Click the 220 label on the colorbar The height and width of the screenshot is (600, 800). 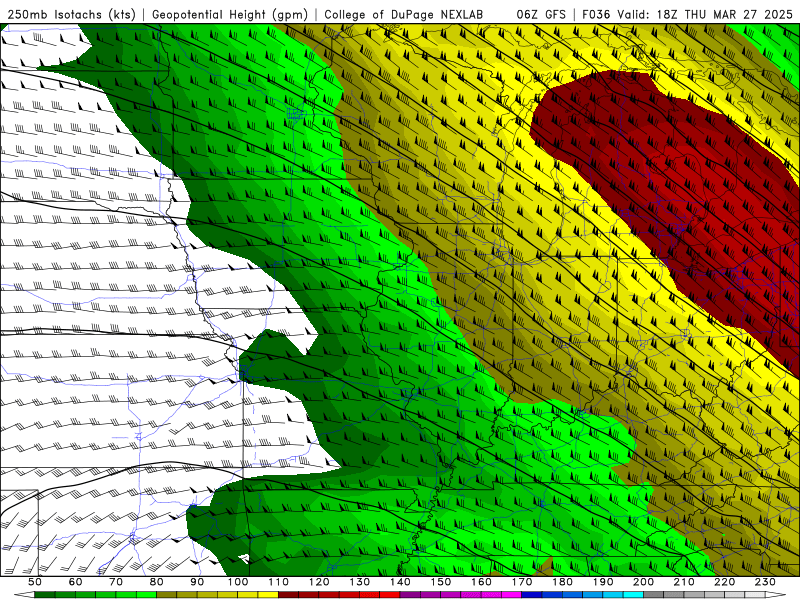point(724,582)
